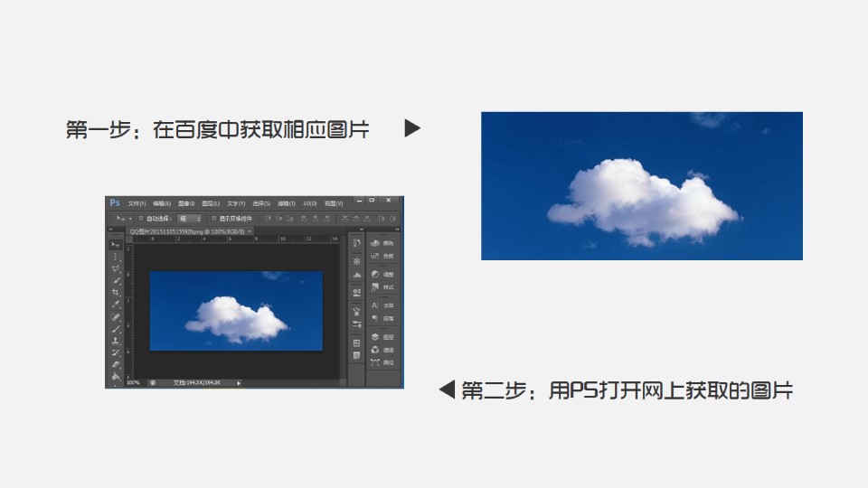
Task: Open the 组 (Group) auto-select dropdown
Action: [189, 219]
